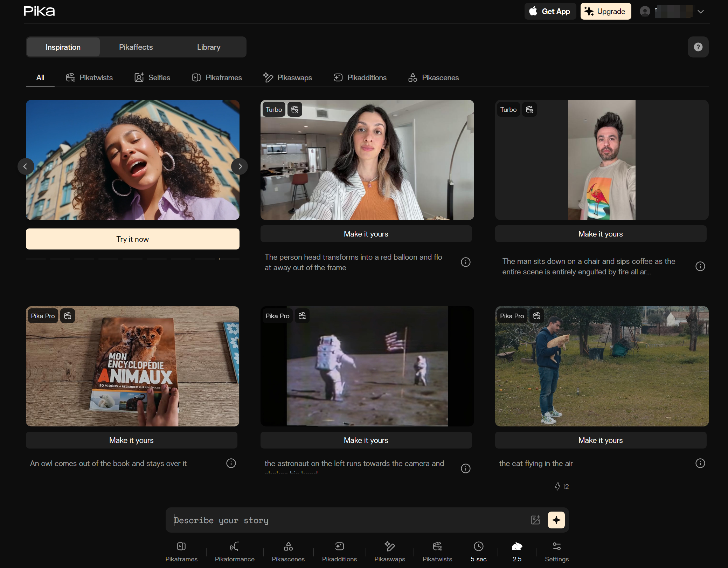Image resolution: width=728 pixels, height=568 pixels.
Task: Click the Upgrade button
Action: coord(605,11)
